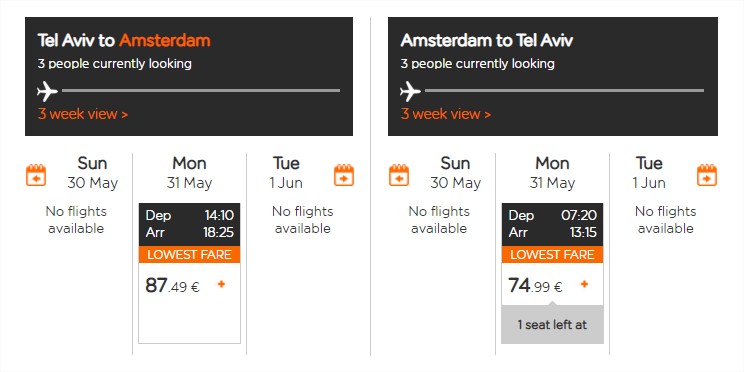Choose Mon 31 May on outbound flights
Image resolution: width=744 pixels, height=372 pixels.
pyautogui.click(x=189, y=173)
